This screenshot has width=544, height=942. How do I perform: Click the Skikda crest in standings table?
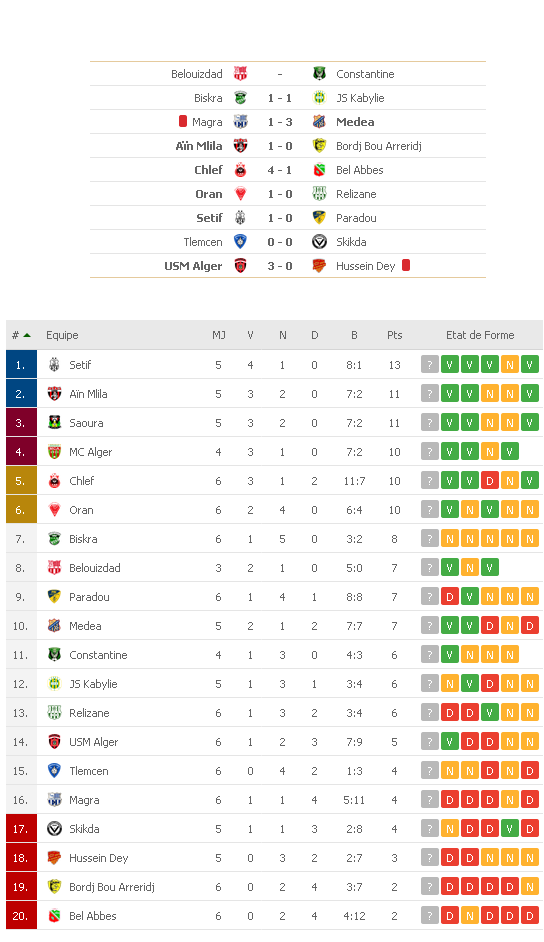click(x=54, y=828)
